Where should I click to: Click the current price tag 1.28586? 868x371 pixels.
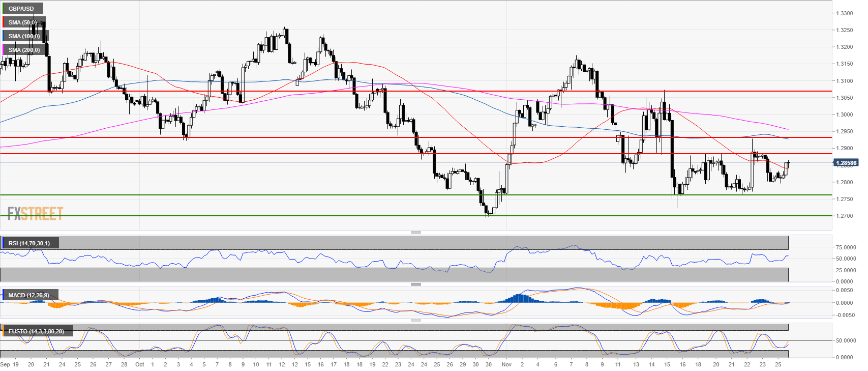[x=846, y=163]
